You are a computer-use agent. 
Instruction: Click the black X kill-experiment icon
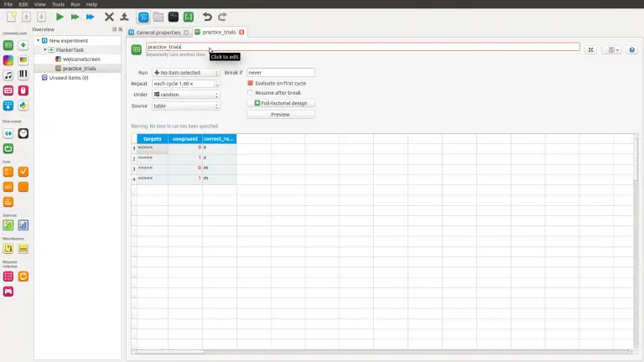coord(109,17)
